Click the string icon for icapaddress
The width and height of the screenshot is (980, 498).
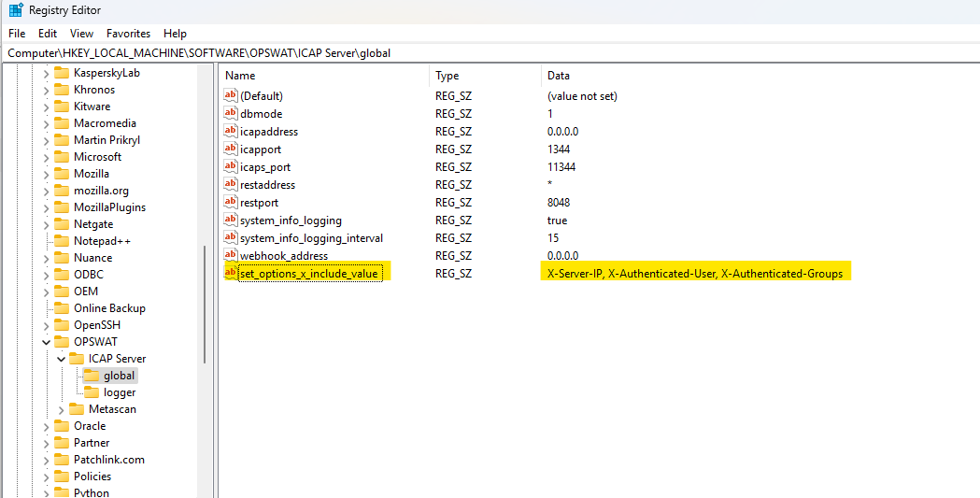(231, 131)
